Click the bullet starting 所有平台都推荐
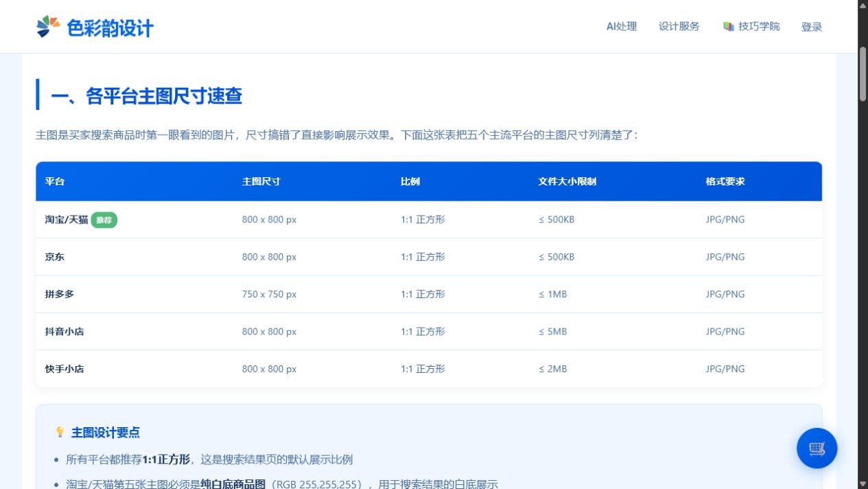This screenshot has width=868, height=489. pyautogui.click(x=209, y=459)
